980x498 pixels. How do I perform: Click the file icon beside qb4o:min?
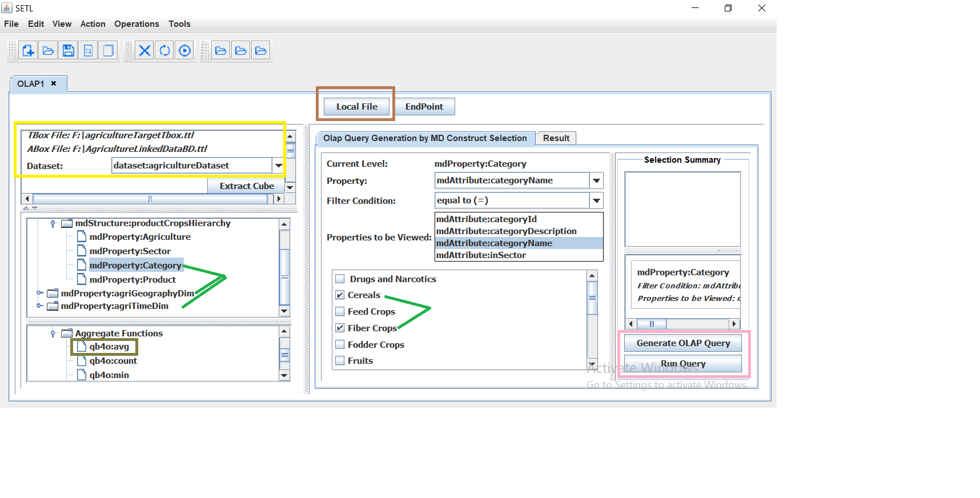click(x=82, y=375)
